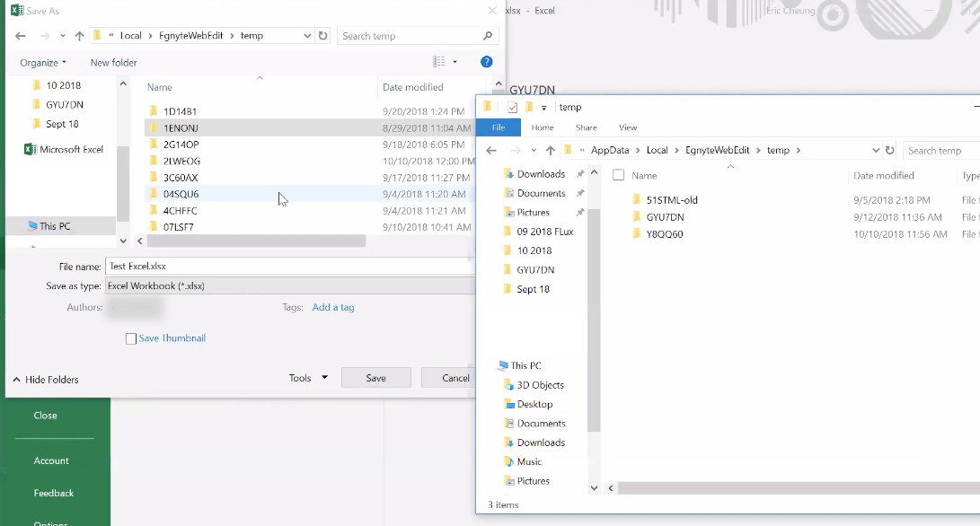
Task: Go back in Save As dialog
Action: point(20,36)
